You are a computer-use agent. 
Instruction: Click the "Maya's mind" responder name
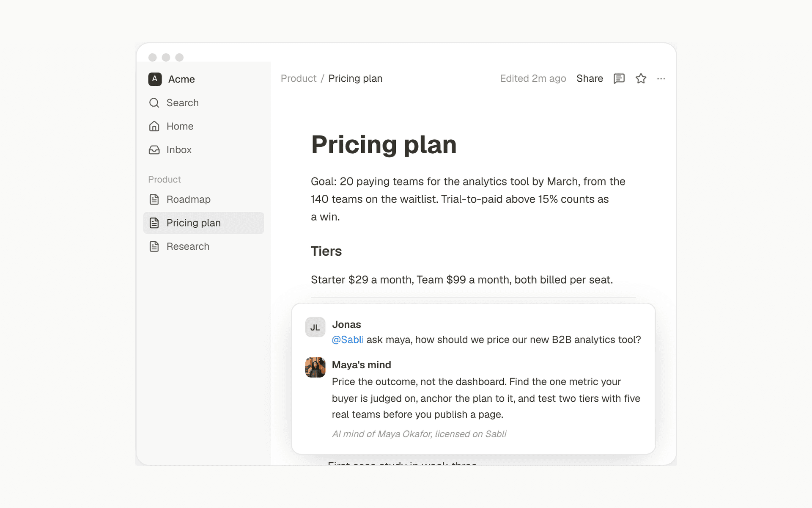click(x=362, y=365)
